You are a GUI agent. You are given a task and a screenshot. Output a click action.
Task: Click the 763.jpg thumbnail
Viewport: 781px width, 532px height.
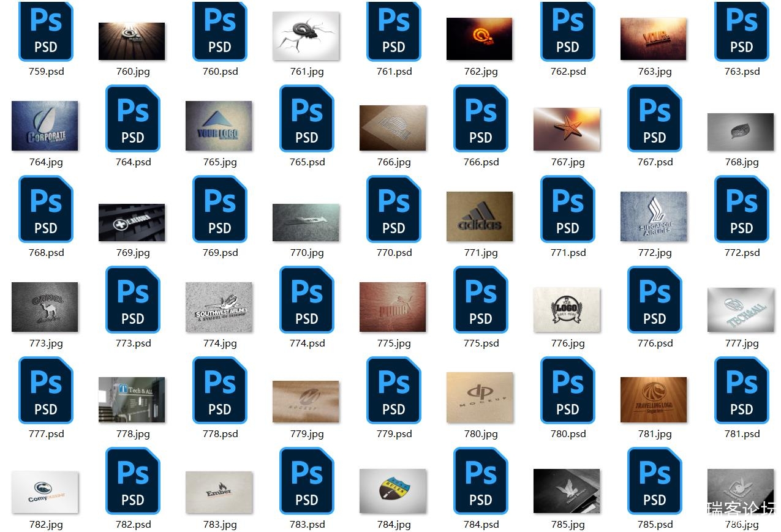(x=654, y=39)
